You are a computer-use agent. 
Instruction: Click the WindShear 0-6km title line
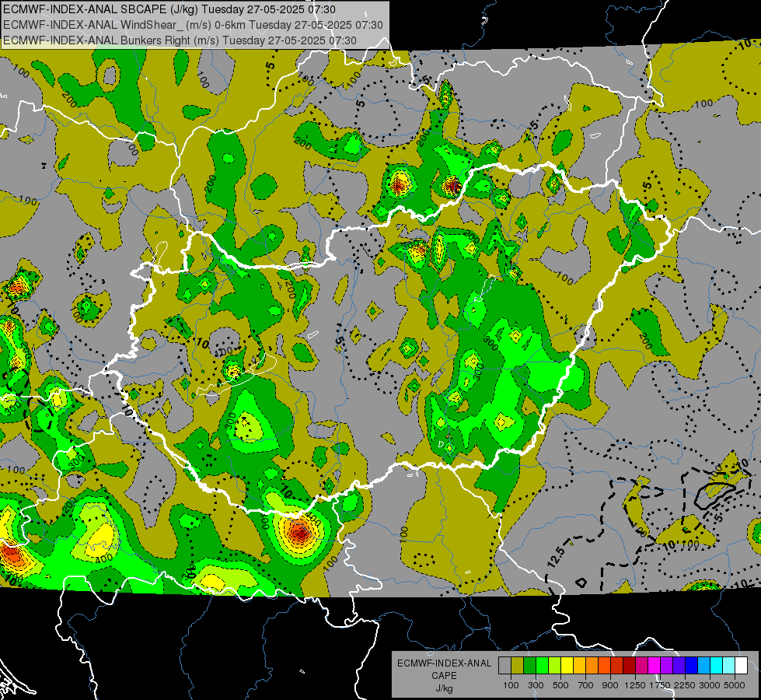pos(193,25)
